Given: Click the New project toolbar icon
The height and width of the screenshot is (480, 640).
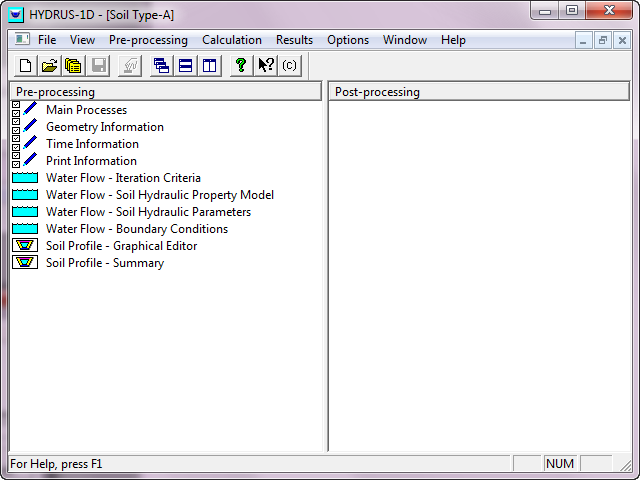Looking at the screenshot, I should 26,66.
